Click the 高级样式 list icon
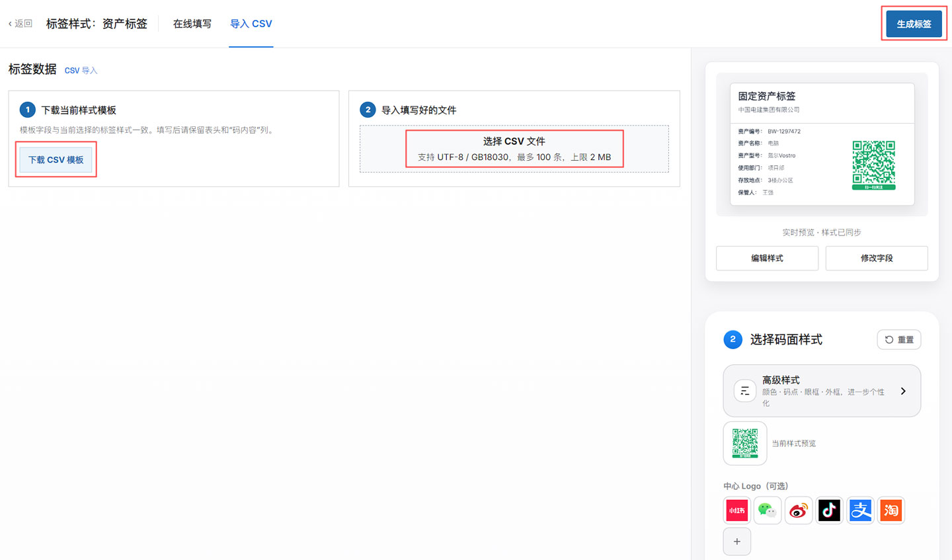Screen dimensions: 952x560 (745, 391)
